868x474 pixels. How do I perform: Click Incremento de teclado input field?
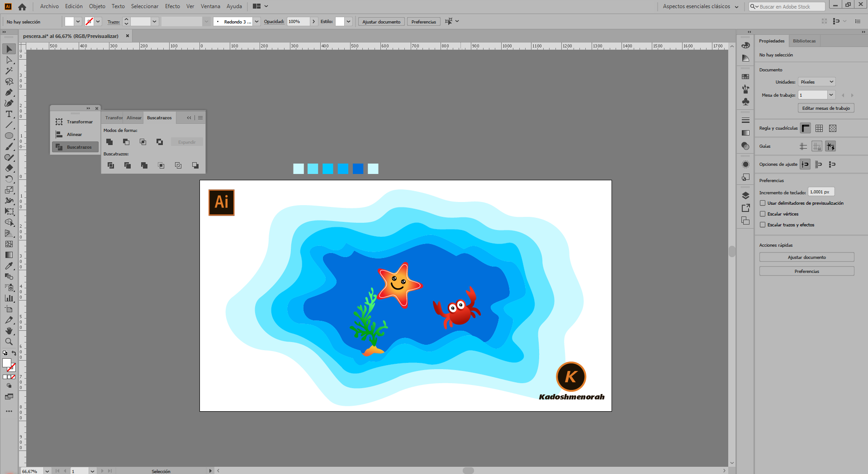(x=821, y=192)
